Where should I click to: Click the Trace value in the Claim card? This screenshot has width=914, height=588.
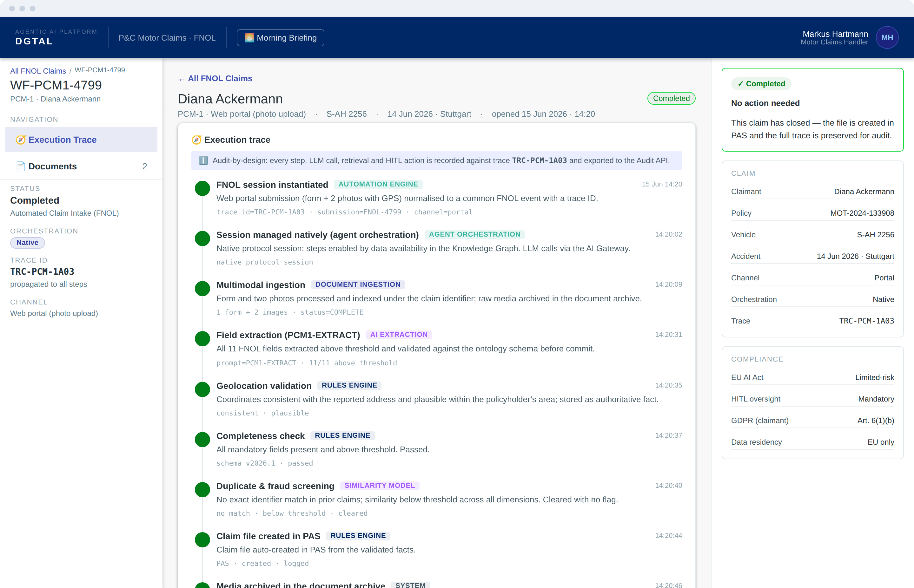pyautogui.click(x=866, y=321)
